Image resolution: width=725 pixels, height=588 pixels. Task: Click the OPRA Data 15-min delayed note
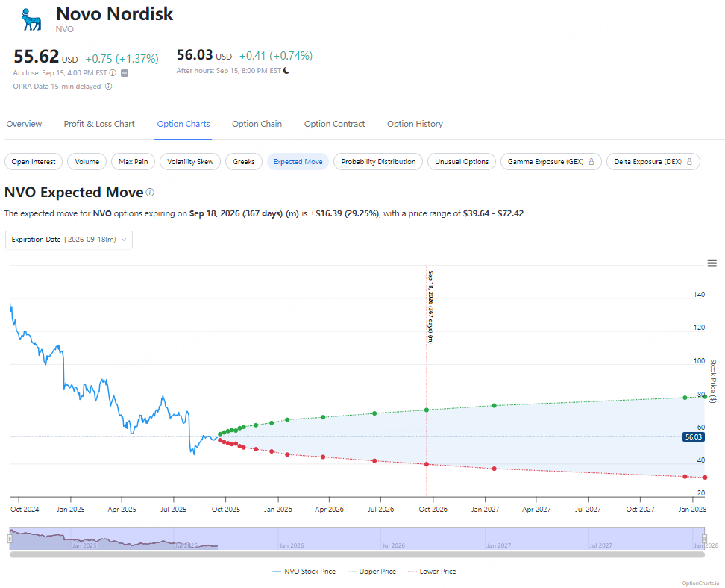[57, 86]
